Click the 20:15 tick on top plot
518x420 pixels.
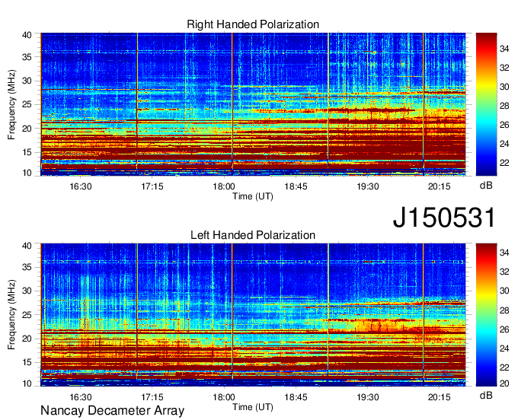[440, 186]
